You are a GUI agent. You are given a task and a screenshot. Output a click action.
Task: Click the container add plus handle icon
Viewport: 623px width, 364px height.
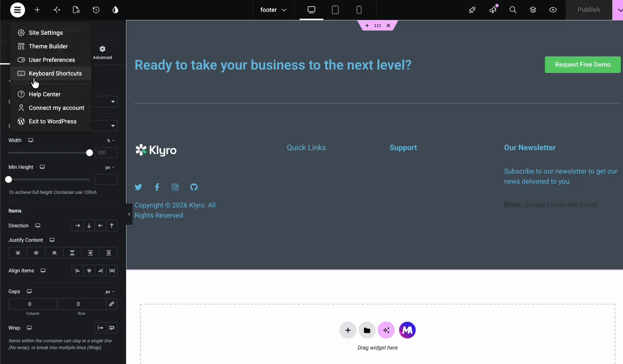coord(367,25)
